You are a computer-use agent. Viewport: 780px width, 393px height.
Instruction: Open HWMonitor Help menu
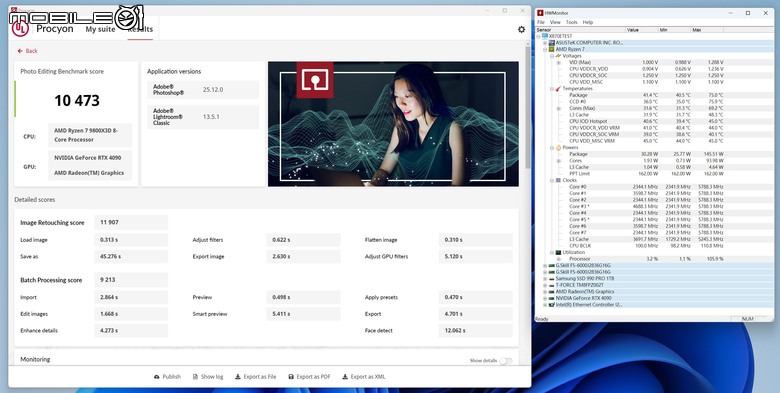point(588,22)
